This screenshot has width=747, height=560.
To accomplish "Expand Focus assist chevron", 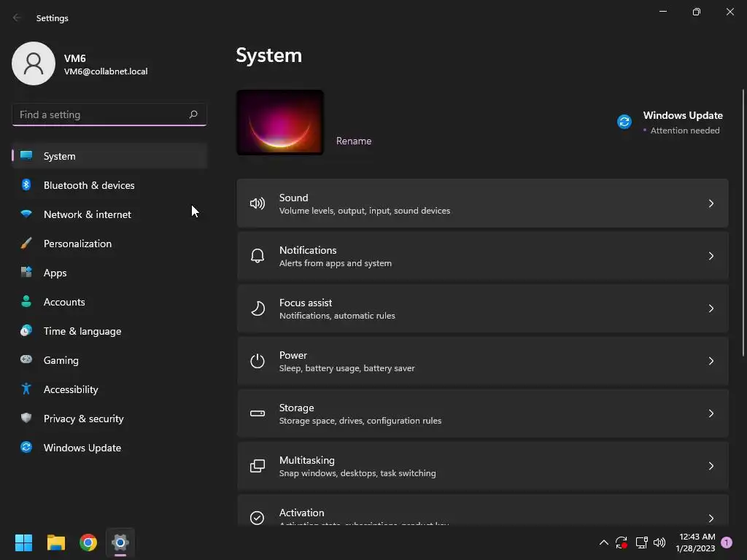I will tap(711, 308).
